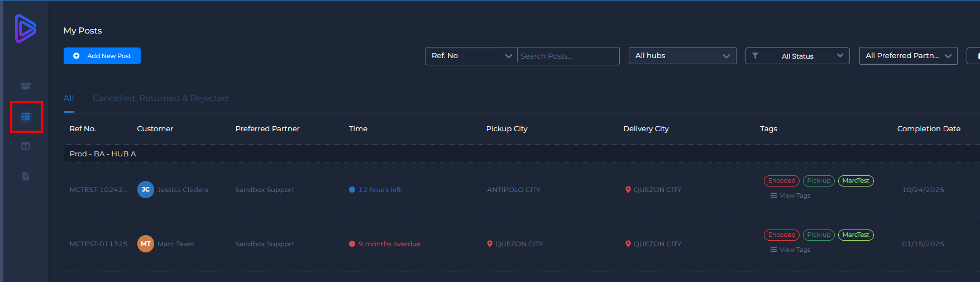Click Jessica Cledera's JC avatar
Image resolution: width=980 pixels, height=282 pixels.
(x=146, y=190)
